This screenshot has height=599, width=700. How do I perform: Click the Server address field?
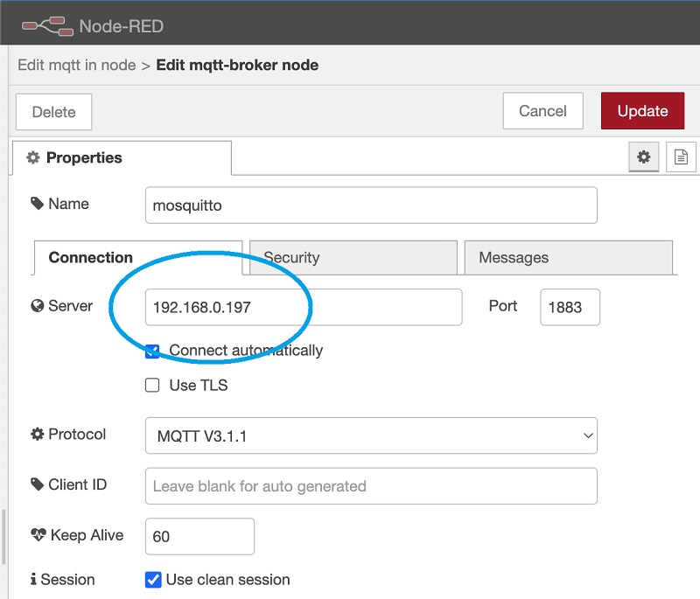pos(304,307)
